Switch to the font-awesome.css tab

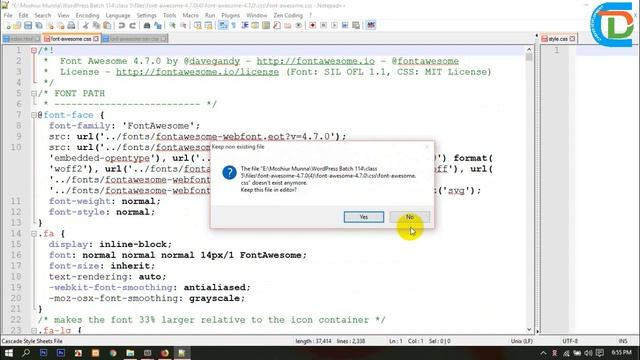[71, 39]
